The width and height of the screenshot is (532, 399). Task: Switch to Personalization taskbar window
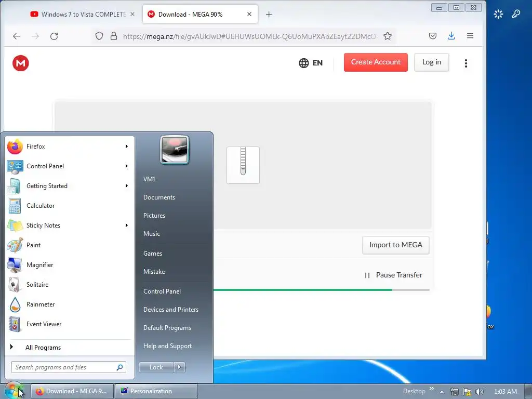pos(156,391)
